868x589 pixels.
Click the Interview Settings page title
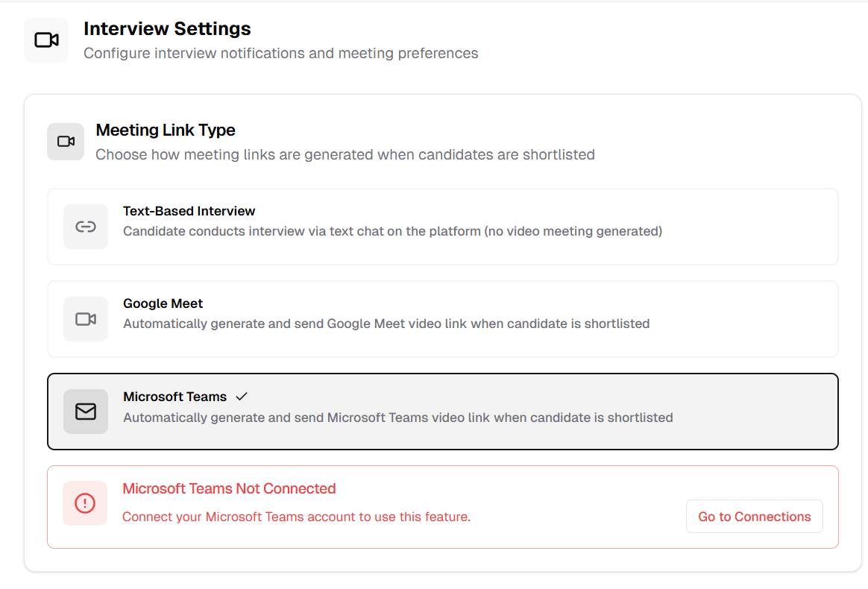click(167, 28)
